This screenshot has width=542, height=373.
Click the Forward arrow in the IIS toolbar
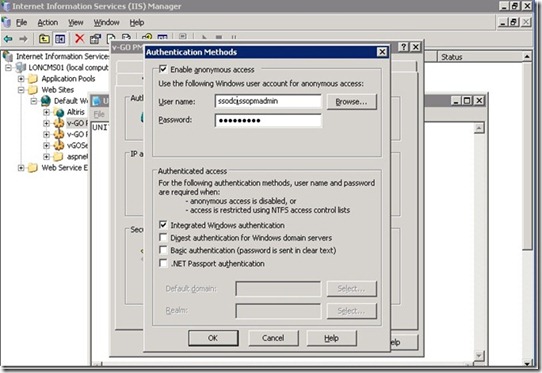23,39
